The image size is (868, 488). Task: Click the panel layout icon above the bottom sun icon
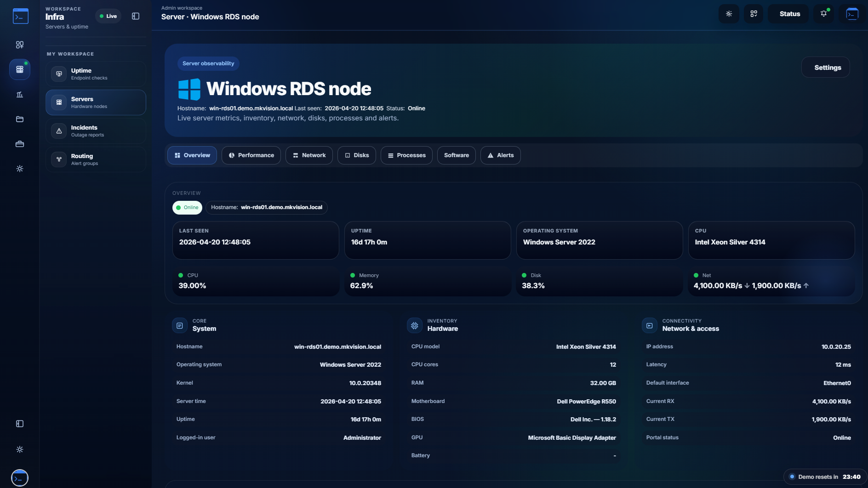point(20,424)
